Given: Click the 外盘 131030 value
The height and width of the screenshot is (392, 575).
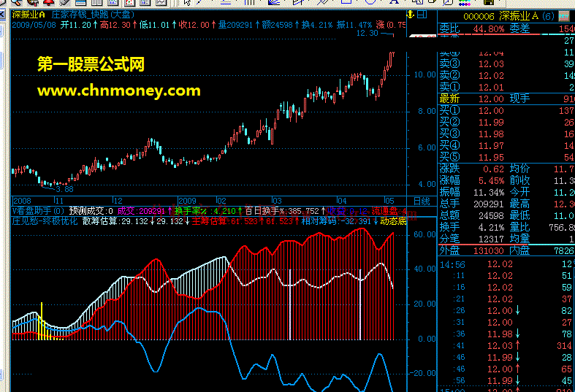Looking at the screenshot, I should [x=490, y=251].
